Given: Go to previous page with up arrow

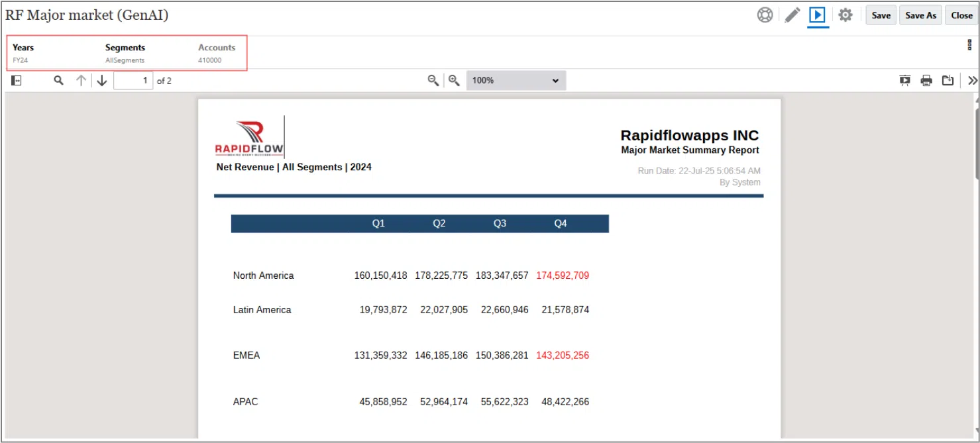Looking at the screenshot, I should tap(81, 81).
